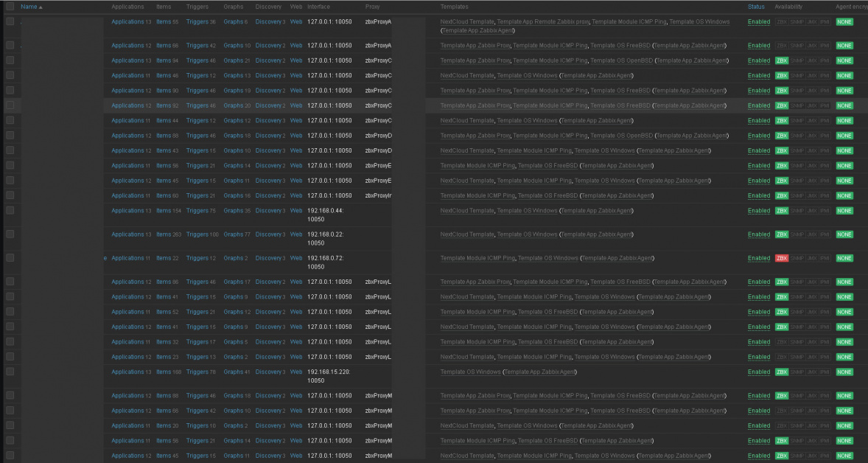Open the Graphs 6 link
The width and height of the screenshot is (868, 463).
pos(236,21)
